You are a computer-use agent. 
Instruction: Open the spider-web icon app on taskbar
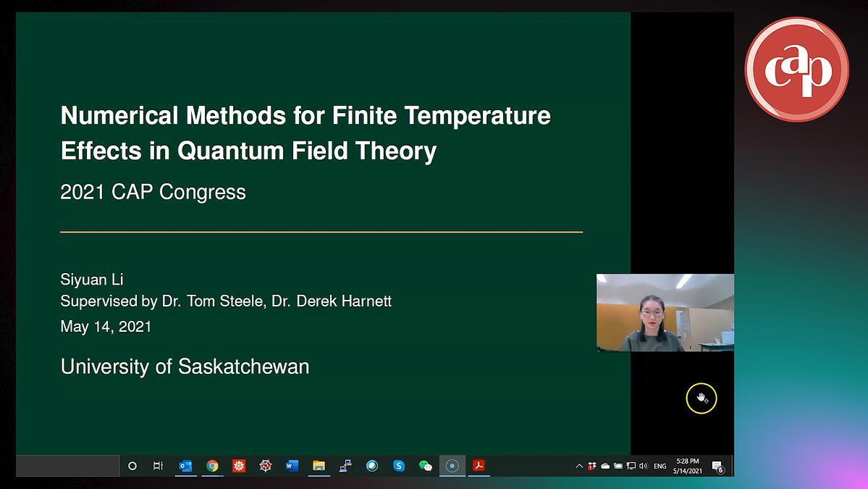click(266, 466)
